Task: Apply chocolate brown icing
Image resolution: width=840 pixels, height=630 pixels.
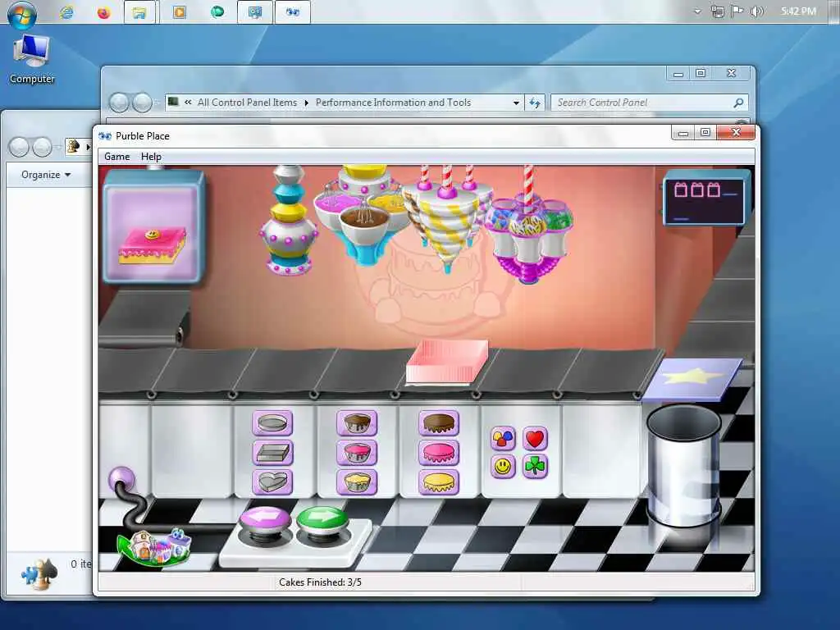Action: 439,423
